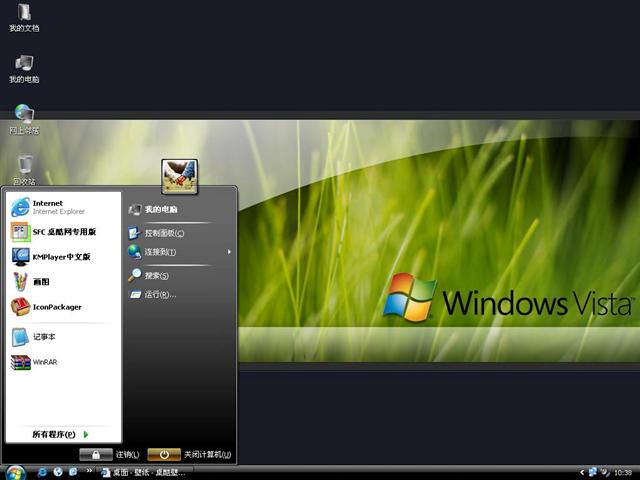The image size is (640, 480).
Task: Click the Start orb on the taskbar
Action: pyautogui.click(x=14, y=472)
